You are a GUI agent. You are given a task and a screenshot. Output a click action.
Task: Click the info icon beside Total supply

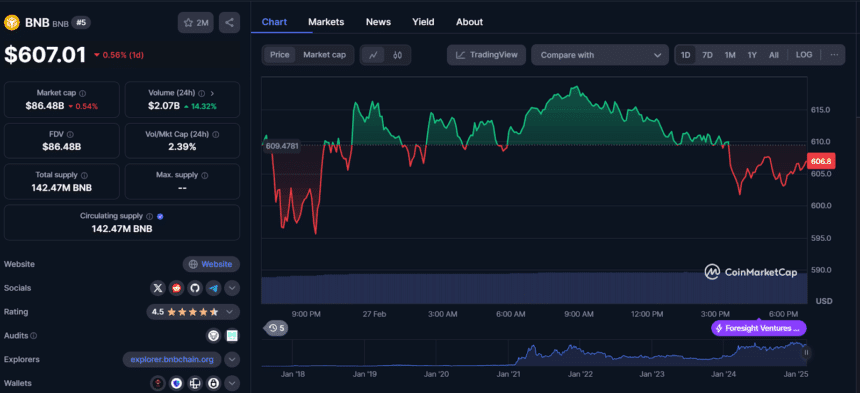click(x=84, y=175)
